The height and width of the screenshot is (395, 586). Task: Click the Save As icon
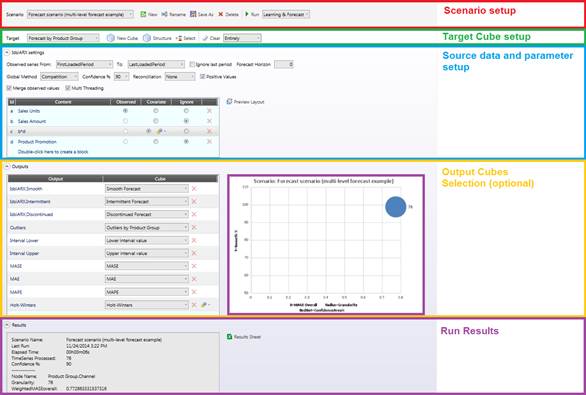[193, 14]
